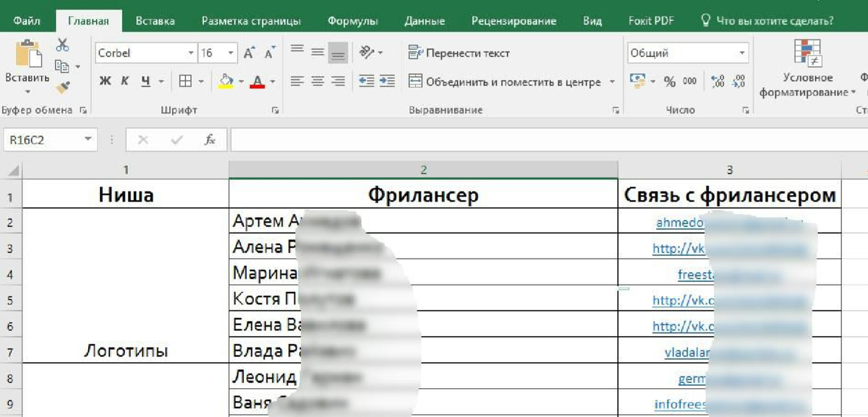Click the accounting currency format icon
This screenshot has height=417, width=868.
point(637,81)
